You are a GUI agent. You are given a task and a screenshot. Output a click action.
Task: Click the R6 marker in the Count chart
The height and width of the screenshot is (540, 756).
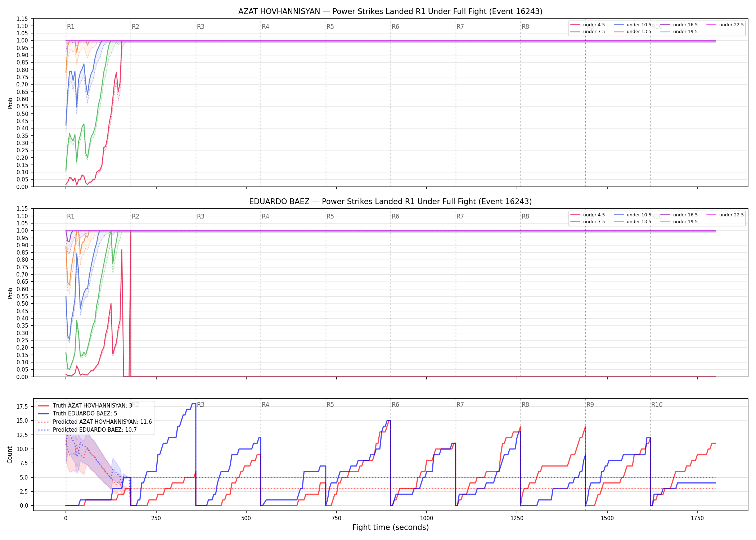pyautogui.click(x=395, y=405)
